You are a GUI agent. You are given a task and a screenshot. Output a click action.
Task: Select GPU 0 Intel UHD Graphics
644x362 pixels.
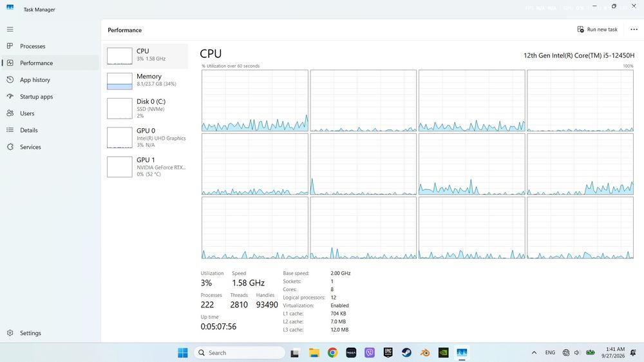[146, 137]
